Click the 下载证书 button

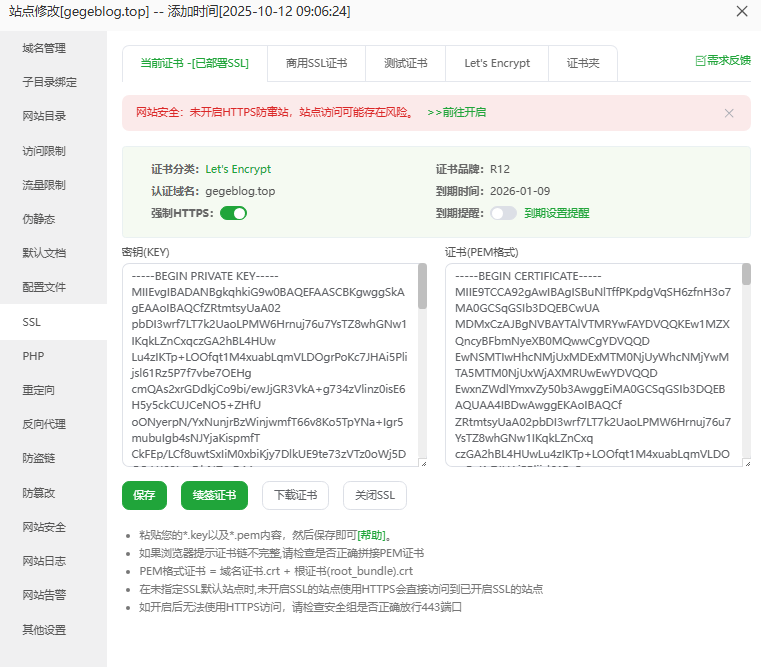(296, 495)
